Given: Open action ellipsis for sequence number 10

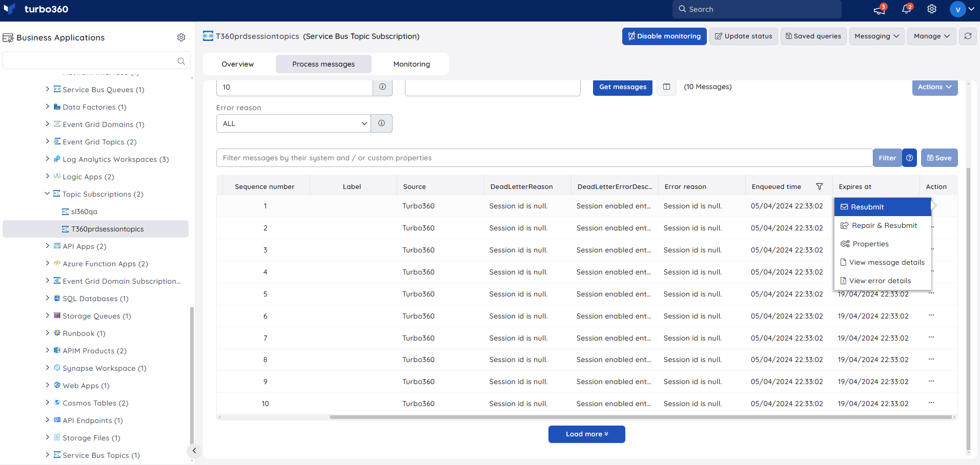Looking at the screenshot, I should tap(931, 403).
